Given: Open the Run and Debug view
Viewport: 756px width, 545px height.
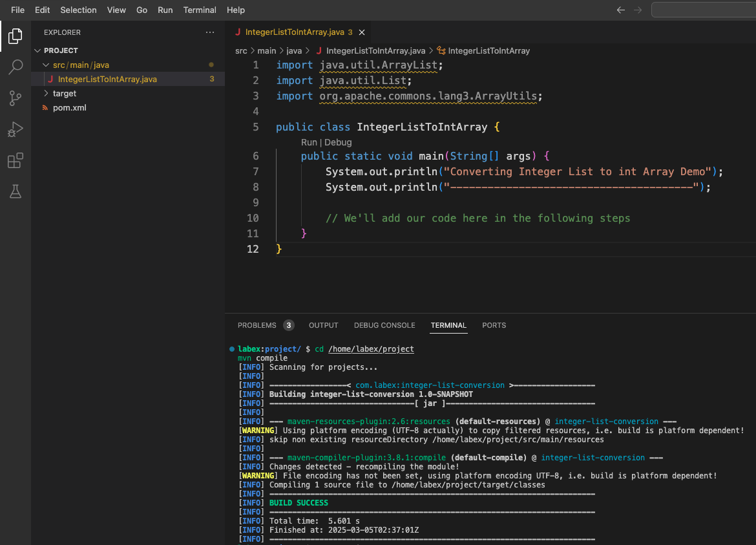Looking at the screenshot, I should pos(16,129).
